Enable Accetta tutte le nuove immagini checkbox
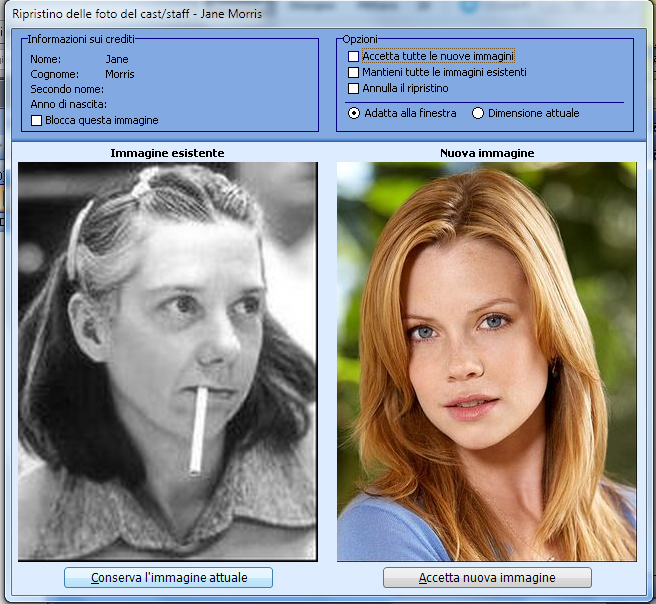656x604 pixels. click(354, 56)
